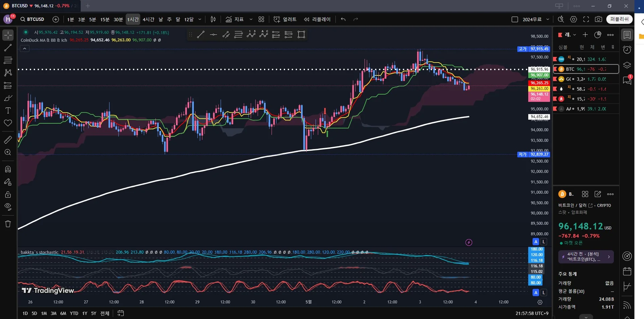Pick the rectangle favorite drawing tool
This screenshot has height=319, width=644.
(301, 35)
